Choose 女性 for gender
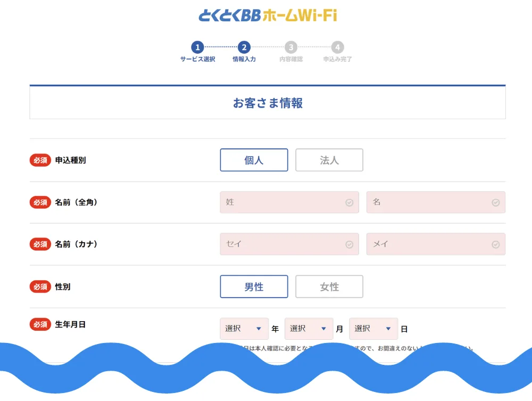The image size is (532, 401). (329, 287)
